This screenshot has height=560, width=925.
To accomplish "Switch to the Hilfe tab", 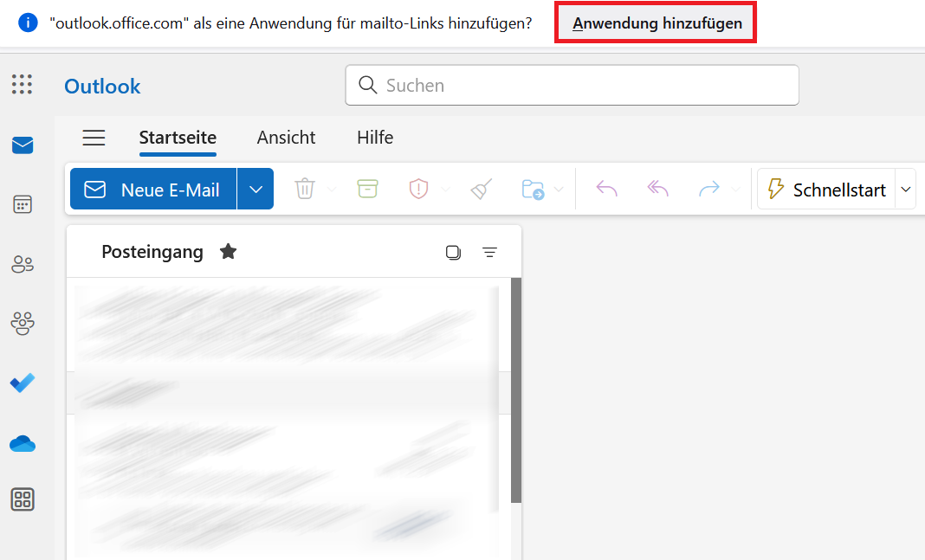I will (x=375, y=138).
